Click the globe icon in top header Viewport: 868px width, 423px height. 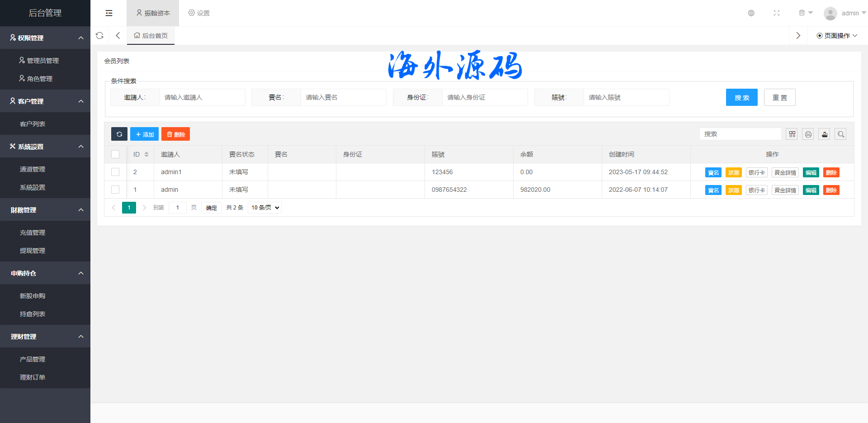click(751, 13)
